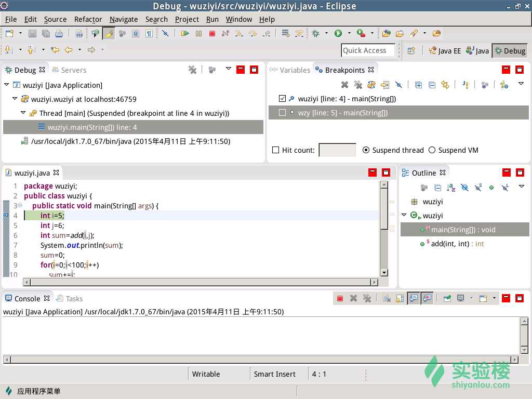532x399 pixels.
Task: Click the Quick Access search field
Action: point(368,50)
